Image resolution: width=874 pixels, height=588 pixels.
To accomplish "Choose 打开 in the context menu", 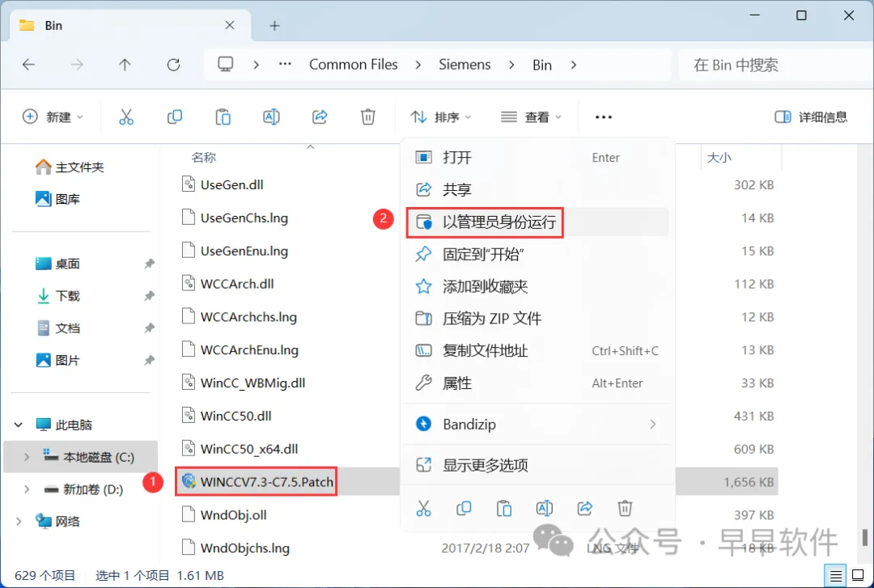I will 537,158.
